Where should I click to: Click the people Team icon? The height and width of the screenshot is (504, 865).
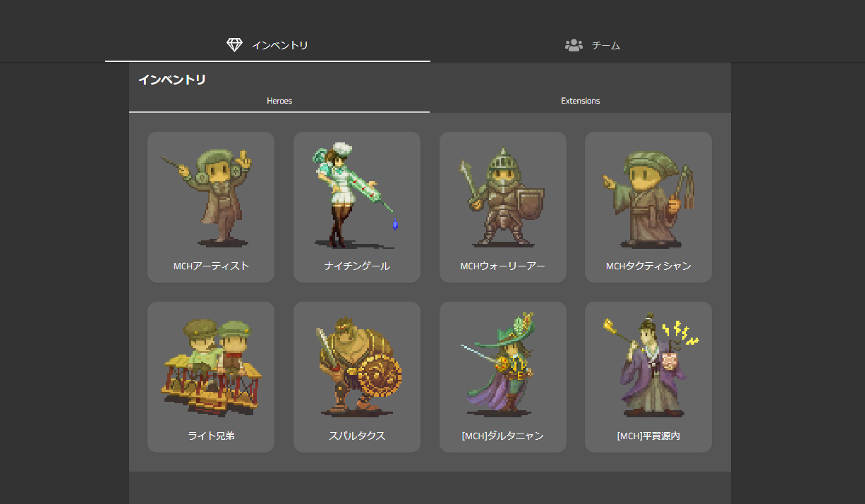tap(574, 45)
